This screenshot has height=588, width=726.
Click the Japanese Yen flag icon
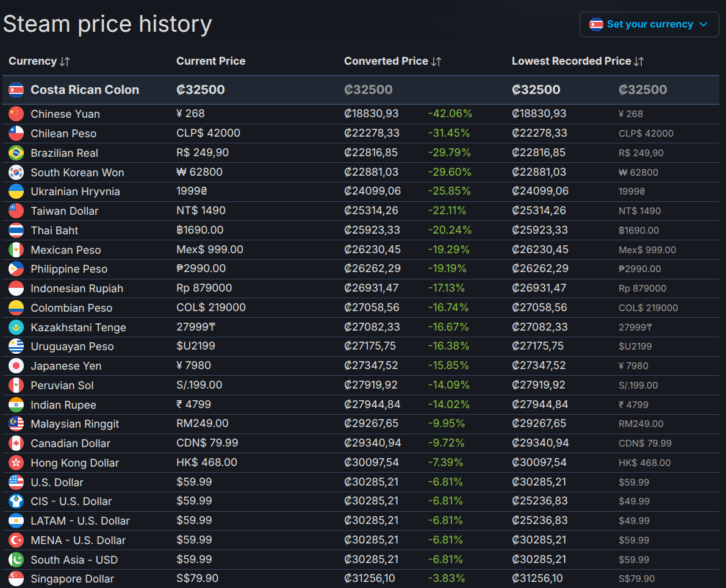16,366
